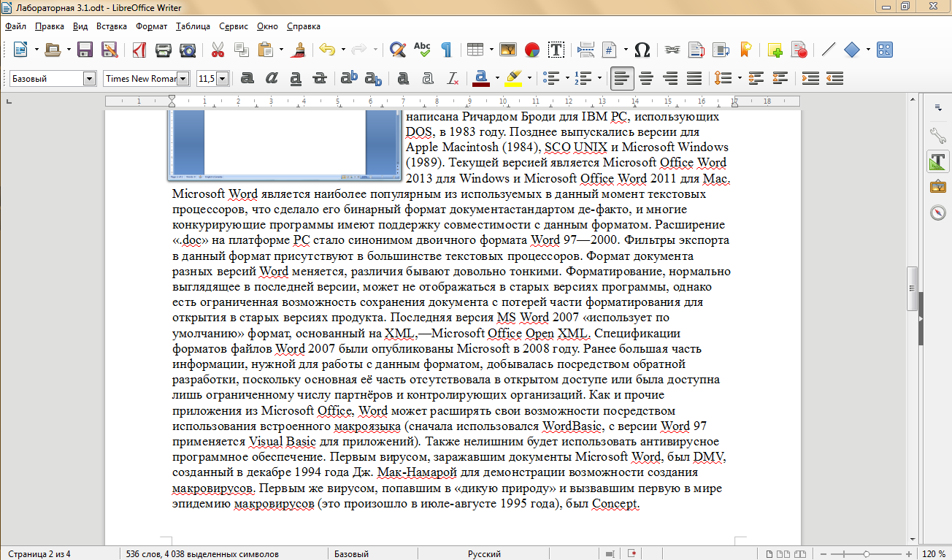Click the Save As icon with pencil
Viewport: 952px width, 560px height.
point(109,50)
